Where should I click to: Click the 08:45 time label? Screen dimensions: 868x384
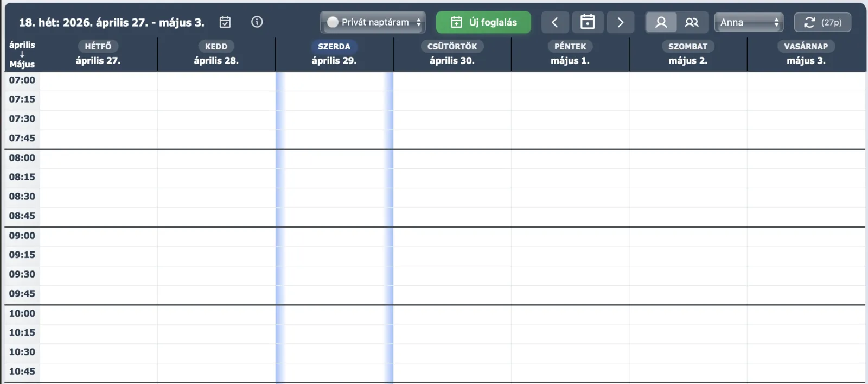(22, 216)
